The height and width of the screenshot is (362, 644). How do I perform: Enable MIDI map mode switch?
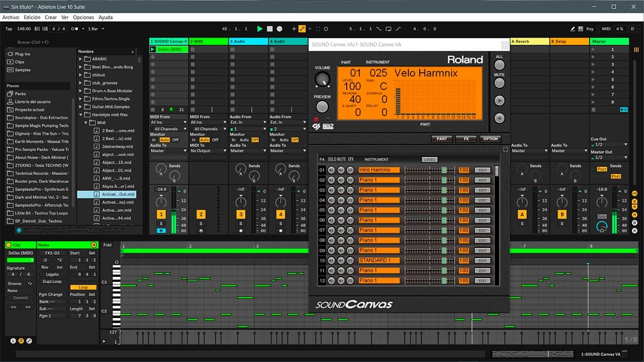point(606,28)
